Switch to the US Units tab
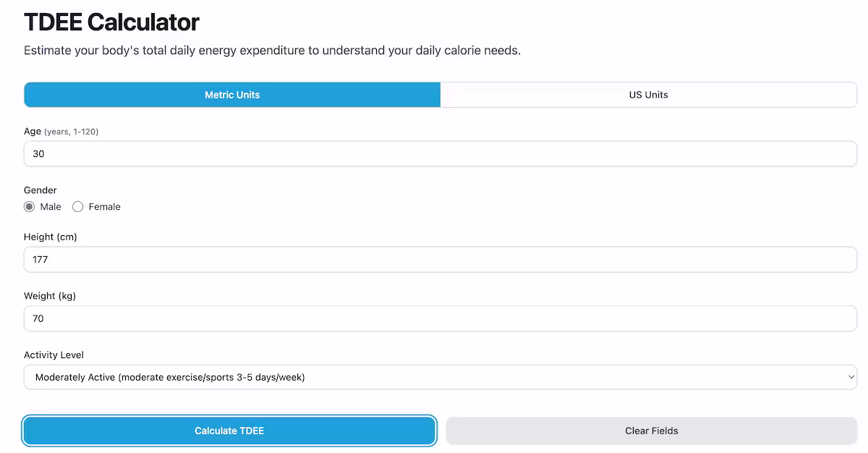This screenshot has width=868, height=453. (648, 95)
